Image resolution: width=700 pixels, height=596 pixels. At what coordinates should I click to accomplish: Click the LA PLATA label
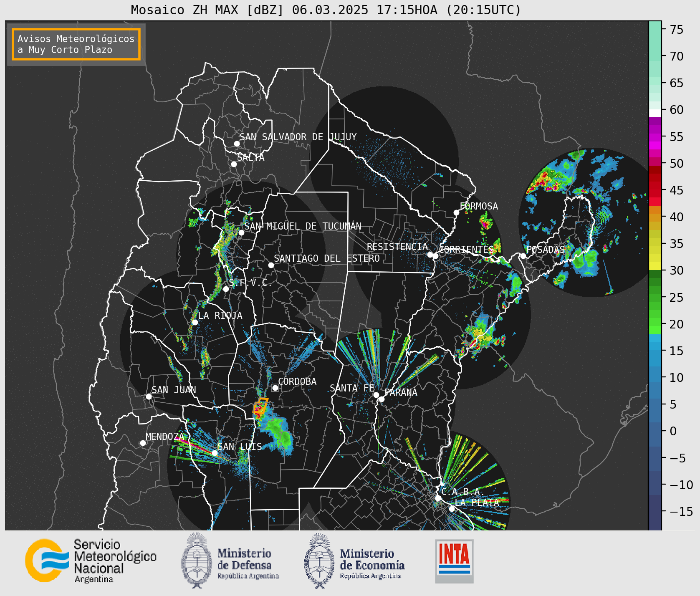[477, 503]
